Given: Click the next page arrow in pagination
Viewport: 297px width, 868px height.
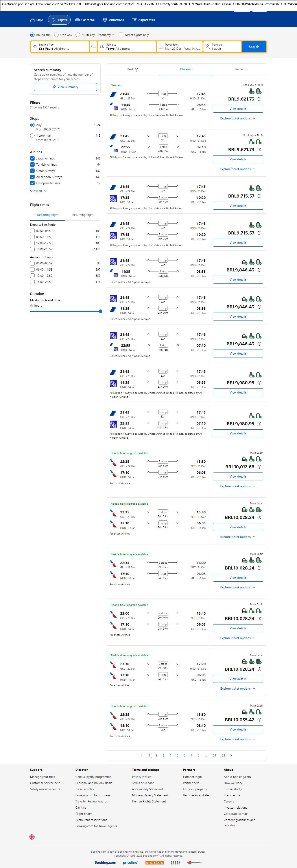Looking at the screenshot, I should pos(231,755).
